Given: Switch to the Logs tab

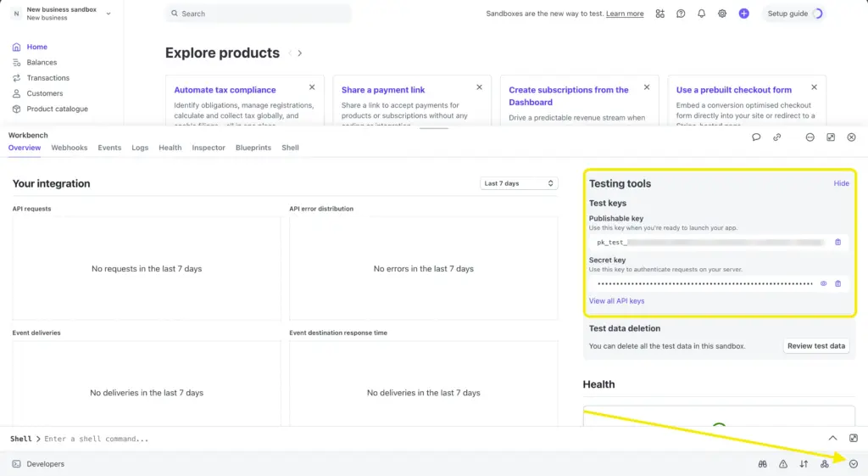Looking at the screenshot, I should [140, 148].
